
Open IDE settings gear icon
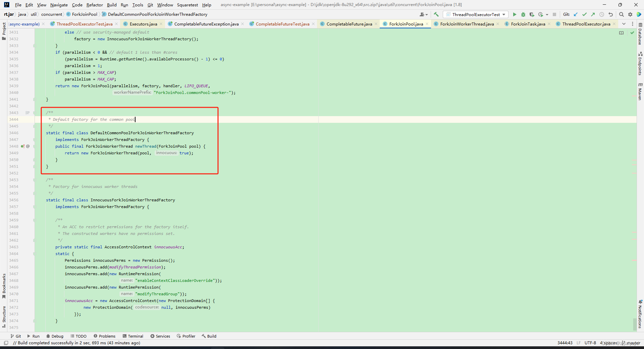pyautogui.click(x=630, y=14)
